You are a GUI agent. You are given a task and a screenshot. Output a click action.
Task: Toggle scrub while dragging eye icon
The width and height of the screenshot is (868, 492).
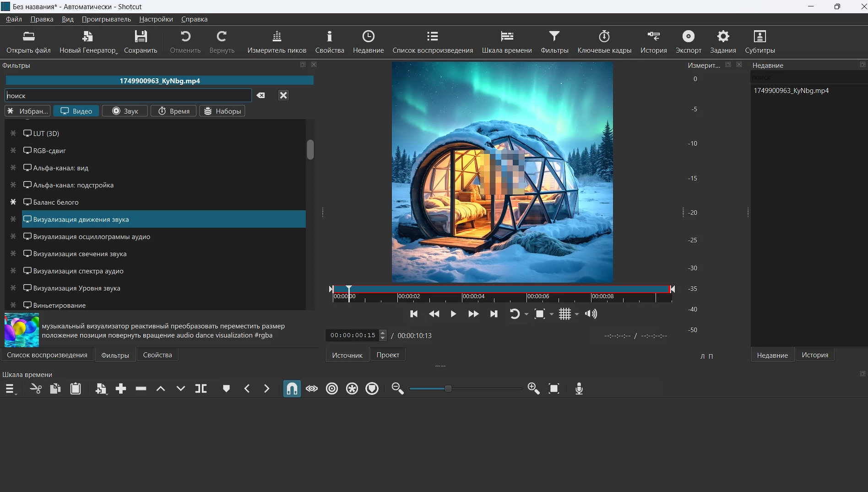tap(312, 389)
